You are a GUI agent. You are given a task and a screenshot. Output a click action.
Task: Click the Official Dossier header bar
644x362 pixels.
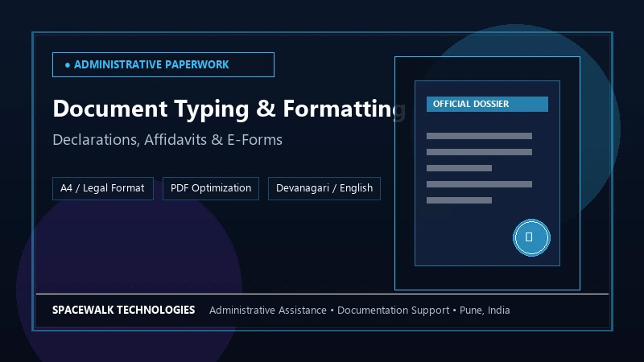[x=487, y=104]
